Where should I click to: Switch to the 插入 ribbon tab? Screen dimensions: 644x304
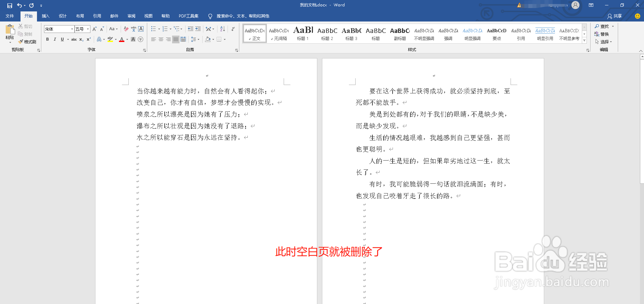[45, 16]
